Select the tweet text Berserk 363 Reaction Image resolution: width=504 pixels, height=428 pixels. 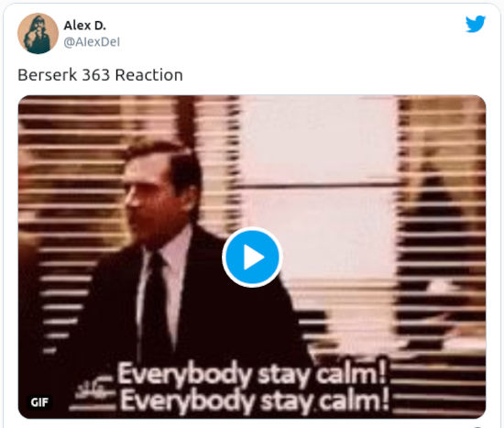tap(100, 75)
